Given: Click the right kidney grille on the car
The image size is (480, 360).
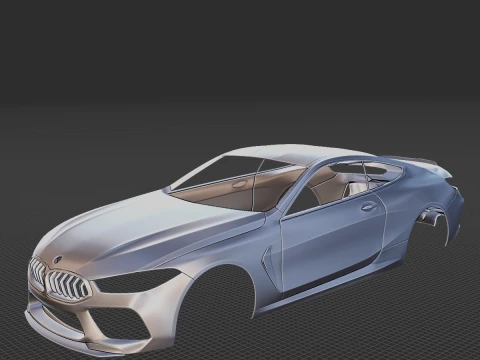Looking at the screenshot, I should pos(68,285).
